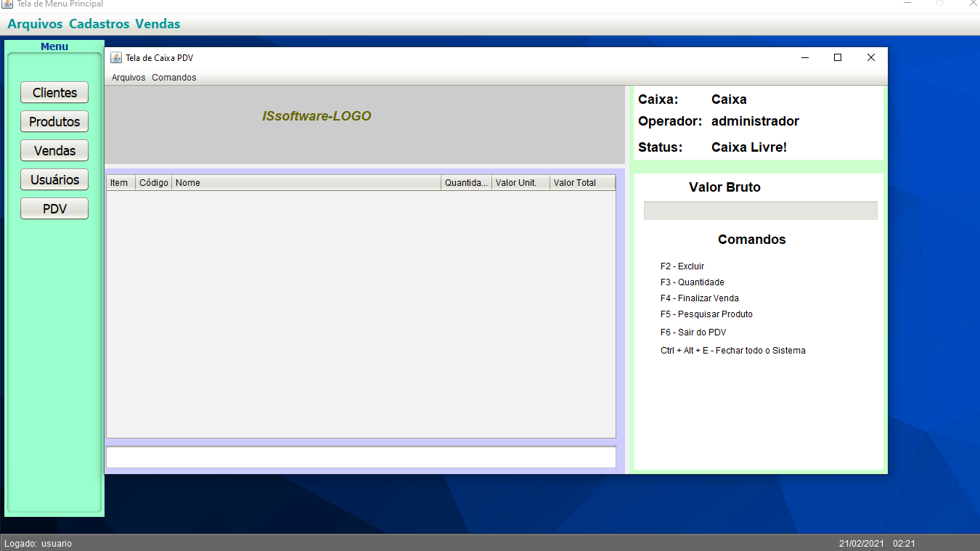This screenshot has height=551, width=980.
Task: Launch PDV from the side menu
Action: point(54,208)
